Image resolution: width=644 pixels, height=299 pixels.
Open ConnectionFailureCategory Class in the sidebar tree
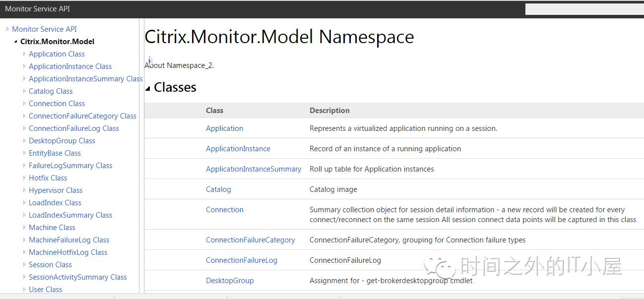point(82,116)
